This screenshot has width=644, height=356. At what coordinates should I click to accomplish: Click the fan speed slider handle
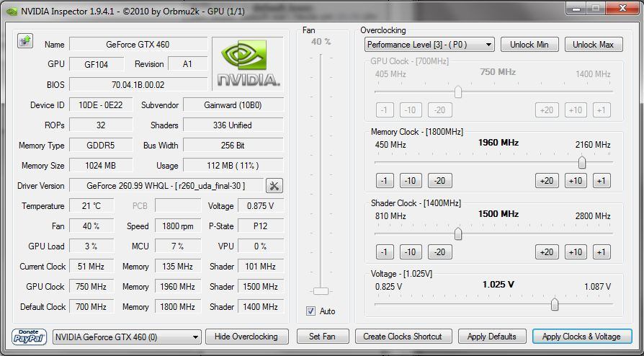[x=321, y=291]
